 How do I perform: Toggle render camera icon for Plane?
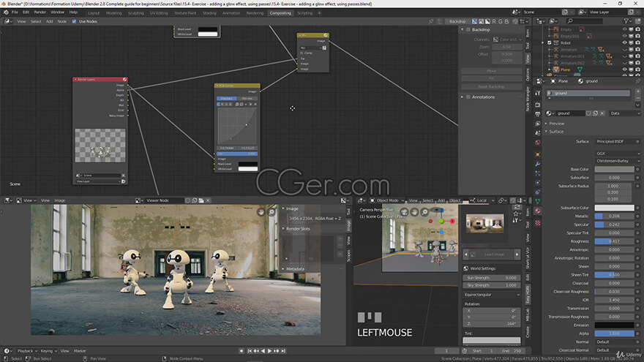pyautogui.click(x=637, y=69)
